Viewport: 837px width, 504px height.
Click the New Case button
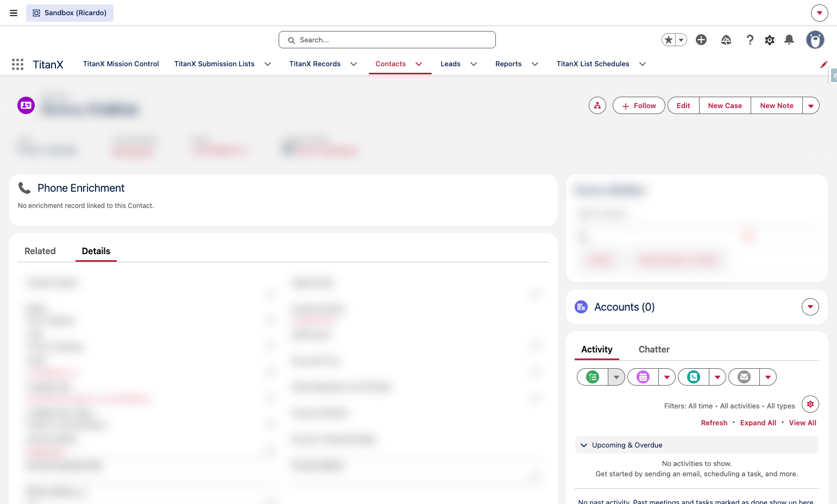click(725, 105)
